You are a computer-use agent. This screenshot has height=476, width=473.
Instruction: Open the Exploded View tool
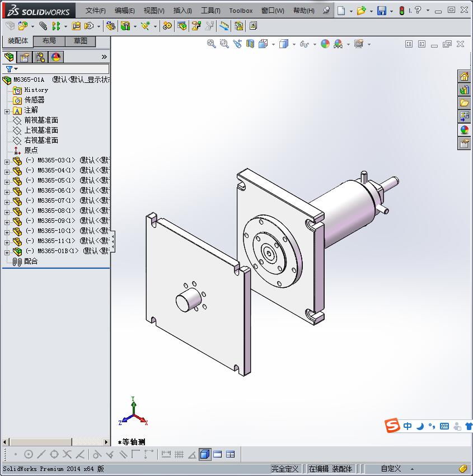[196, 26]
